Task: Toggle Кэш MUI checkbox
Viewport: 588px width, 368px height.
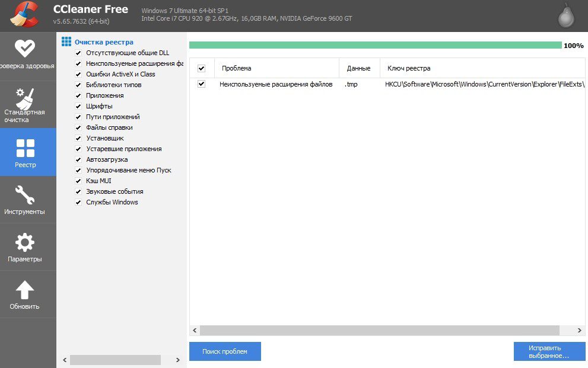Action: (78, 181)
